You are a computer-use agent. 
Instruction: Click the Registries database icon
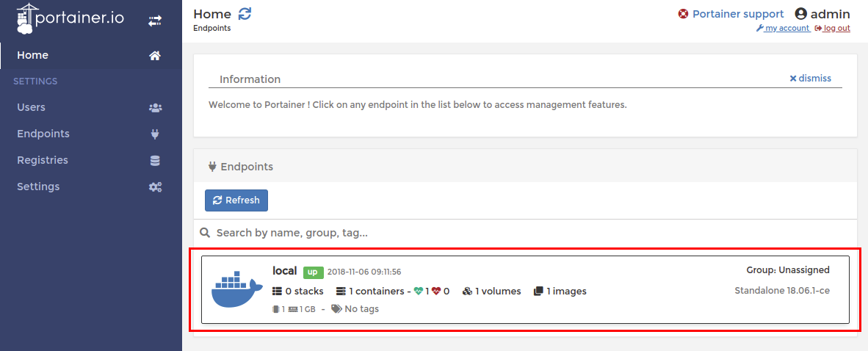155,161
